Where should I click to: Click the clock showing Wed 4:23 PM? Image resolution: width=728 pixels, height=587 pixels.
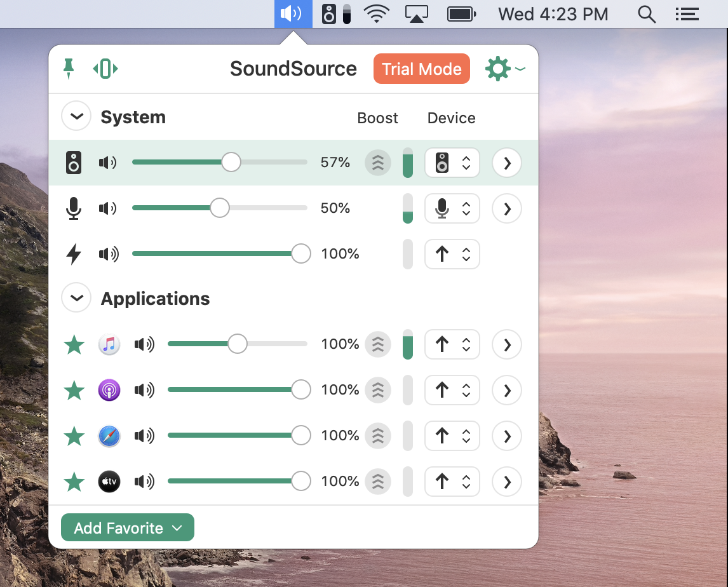click(553, 14)
